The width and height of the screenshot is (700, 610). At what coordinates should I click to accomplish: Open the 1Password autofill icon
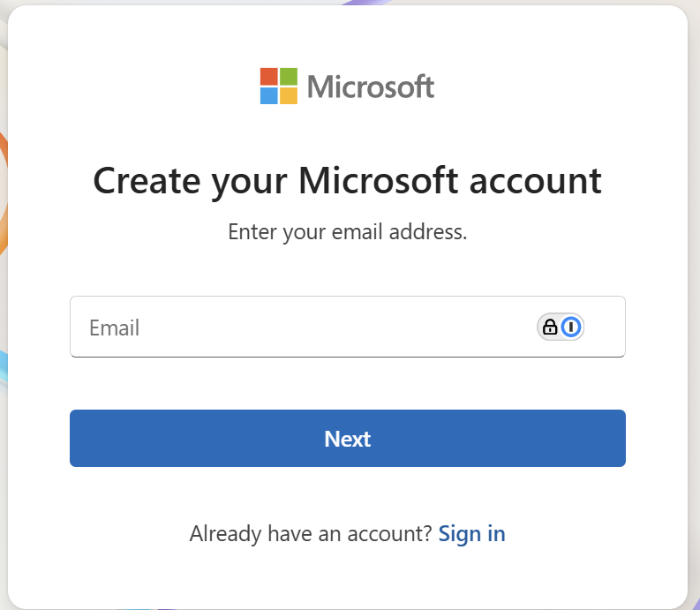pyautogui.click(x=572, y=328)
